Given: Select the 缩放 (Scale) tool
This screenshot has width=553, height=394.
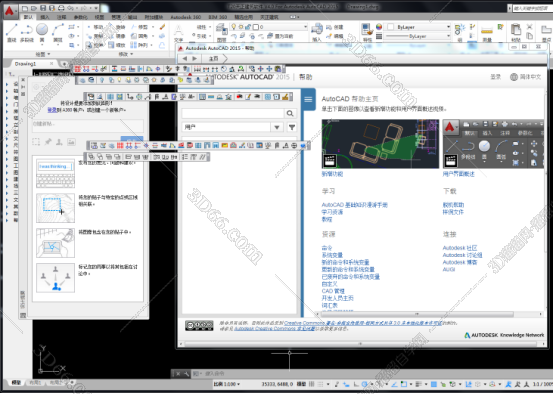Looking at the screenshot, I should (117, 45).
